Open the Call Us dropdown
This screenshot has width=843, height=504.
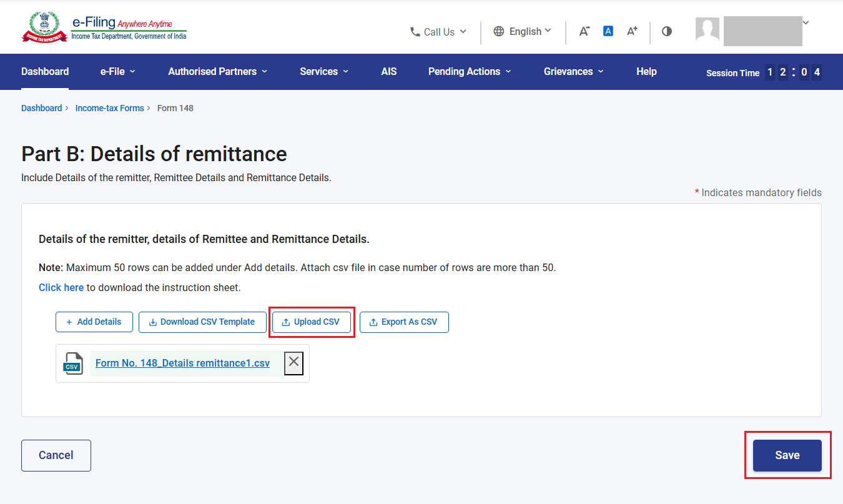[x=438, y=32]
